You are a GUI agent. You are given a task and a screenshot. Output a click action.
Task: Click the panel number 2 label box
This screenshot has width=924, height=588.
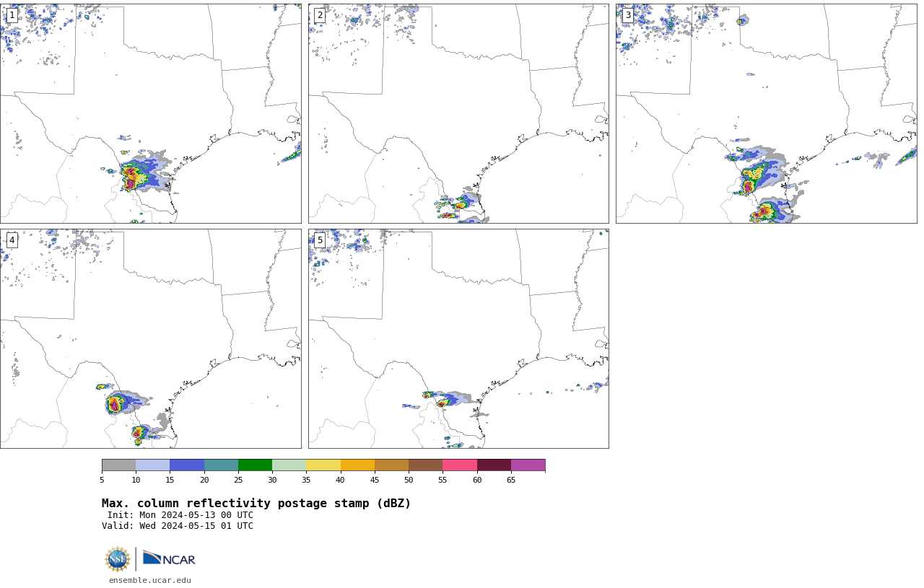320,15
